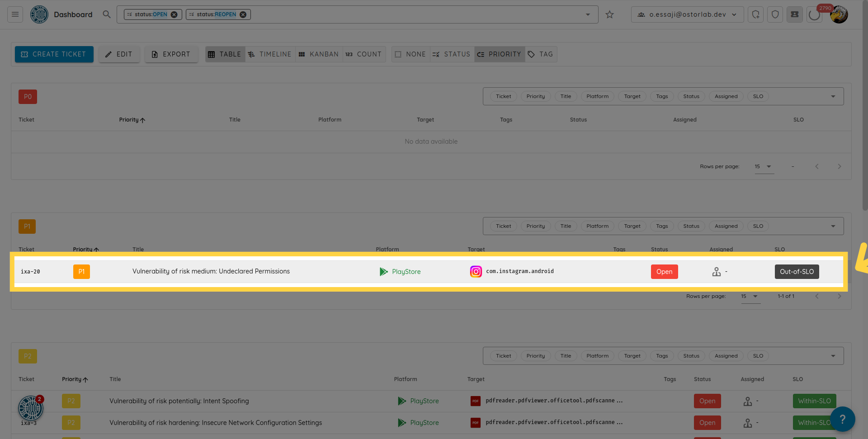Expand column selector dropdown in P1 section

(x=833, y=226)
